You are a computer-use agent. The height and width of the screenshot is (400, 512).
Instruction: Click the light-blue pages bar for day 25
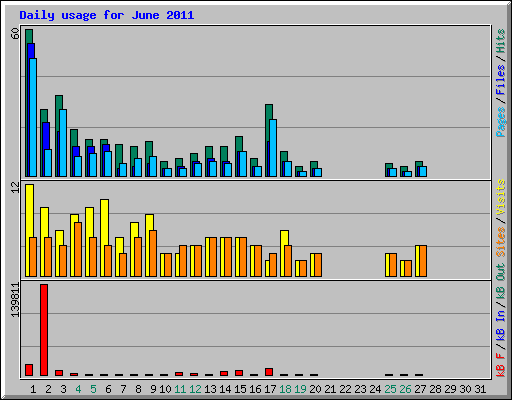(393, 172)
